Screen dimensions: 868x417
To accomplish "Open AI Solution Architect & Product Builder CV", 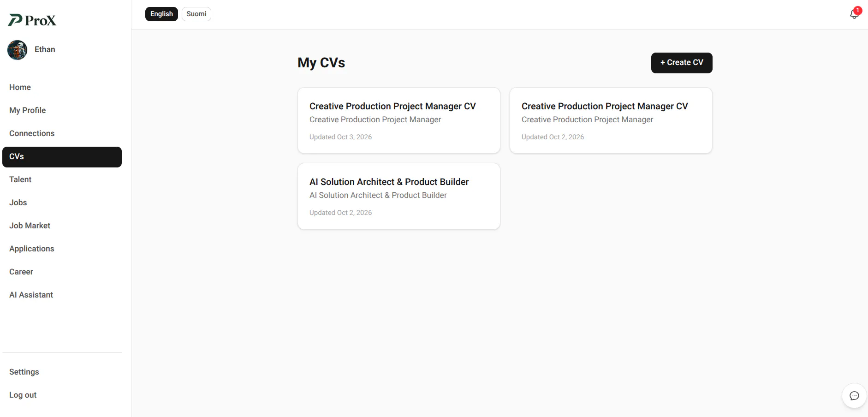I will click(x=399, y=196).
